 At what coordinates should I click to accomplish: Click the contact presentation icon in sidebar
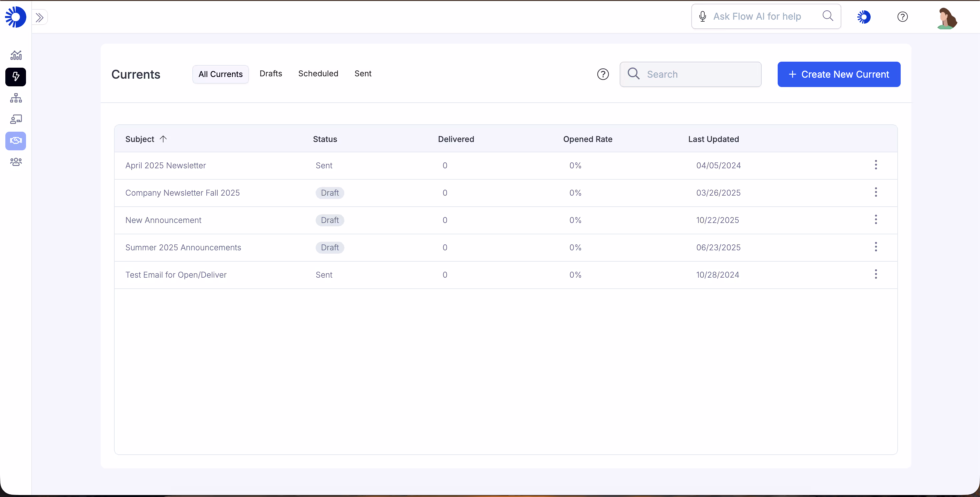pos(16,119)
